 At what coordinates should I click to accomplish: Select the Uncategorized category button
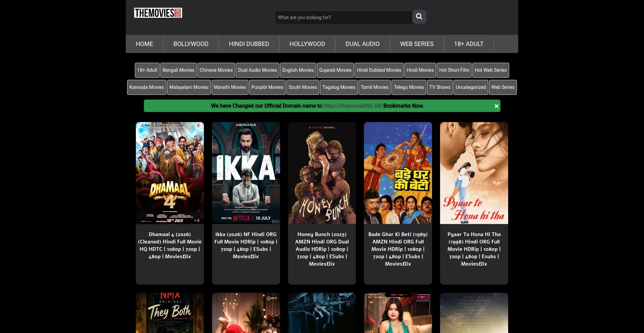(471, 87)
